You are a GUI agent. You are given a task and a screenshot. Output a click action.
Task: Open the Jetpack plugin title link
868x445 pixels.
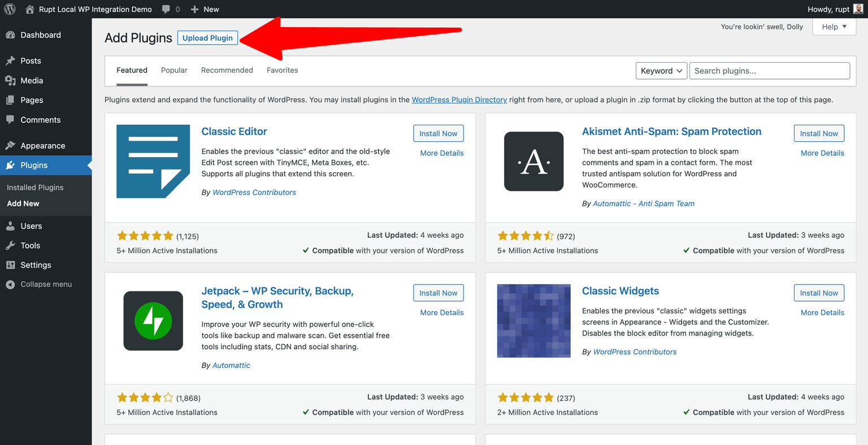point(277,298)
